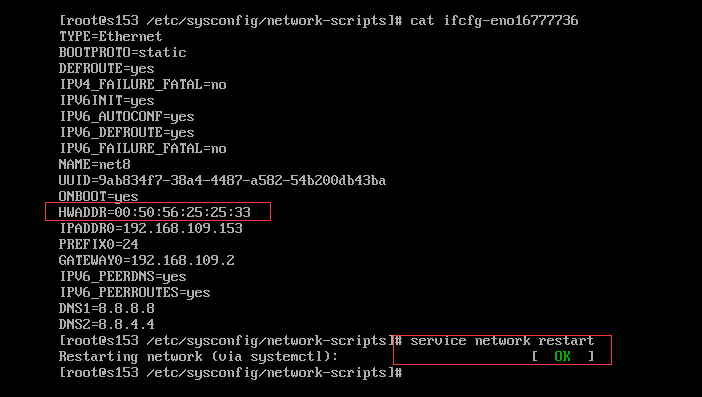Viewport: 702px width, 397px height.
Task: Click the PREFIX0=24 line
Action: 98,244
